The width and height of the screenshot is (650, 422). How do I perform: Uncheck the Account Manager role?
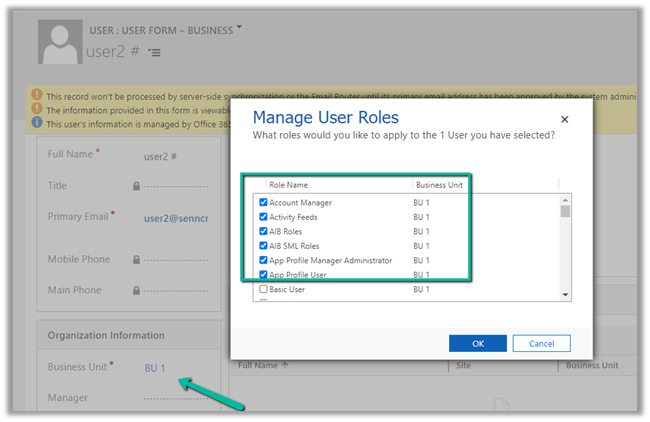tap(264, 203)
